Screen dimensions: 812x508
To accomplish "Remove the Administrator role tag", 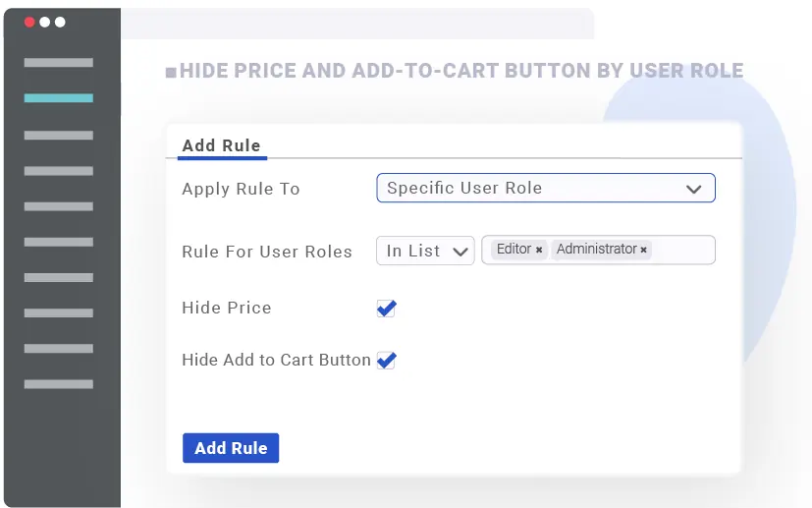I will pyautogui.click(x=644, y=251).
